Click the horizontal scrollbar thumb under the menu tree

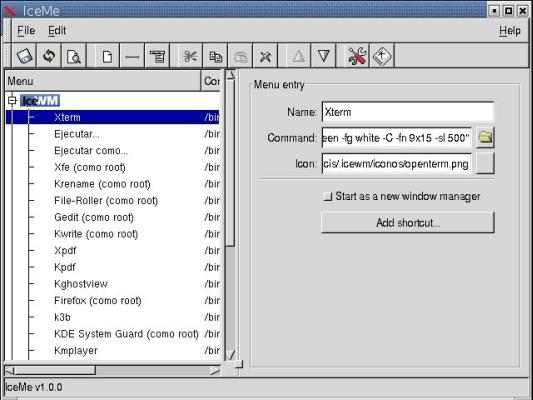55,370
